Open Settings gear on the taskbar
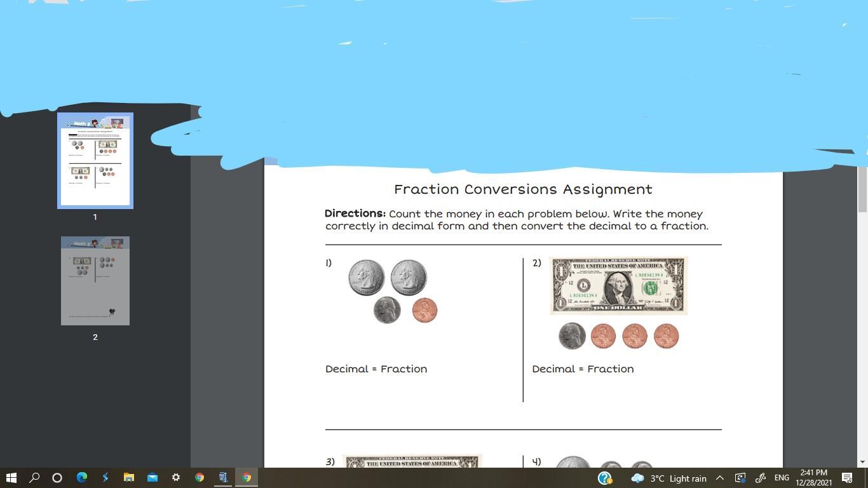Image resolution: width=868 pixels, height=488 pixels. coord(176,477)
